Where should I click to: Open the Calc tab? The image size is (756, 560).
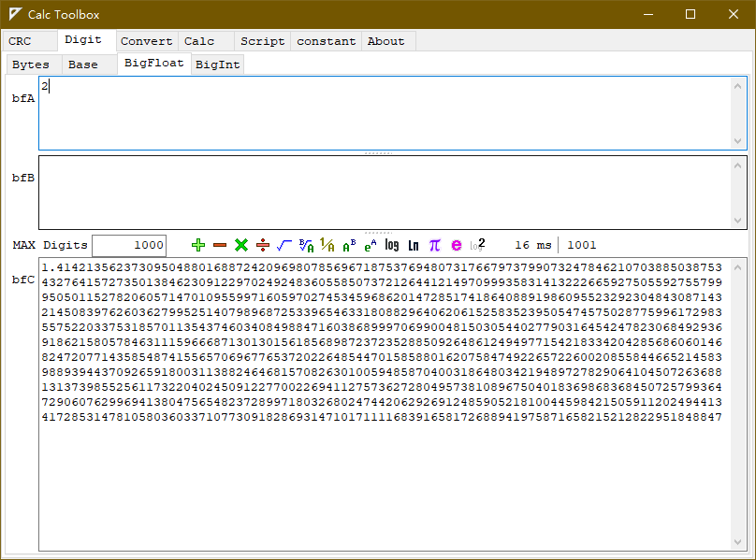pos(207,41)
